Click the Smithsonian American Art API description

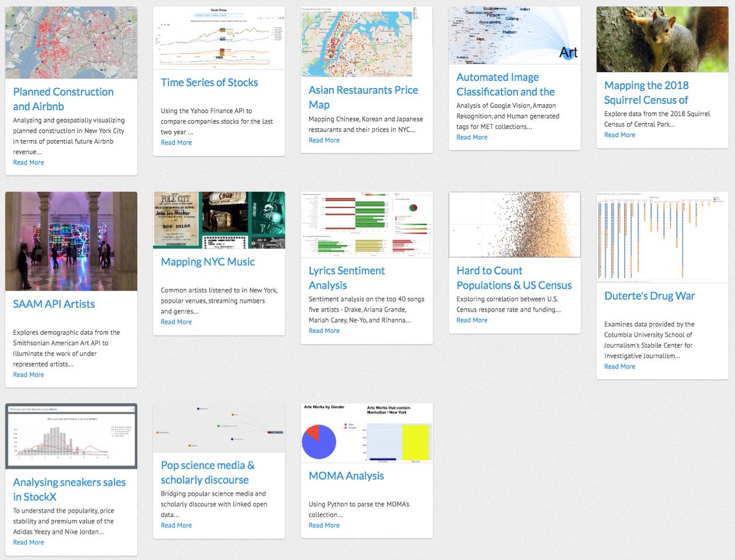pos(67,348)
